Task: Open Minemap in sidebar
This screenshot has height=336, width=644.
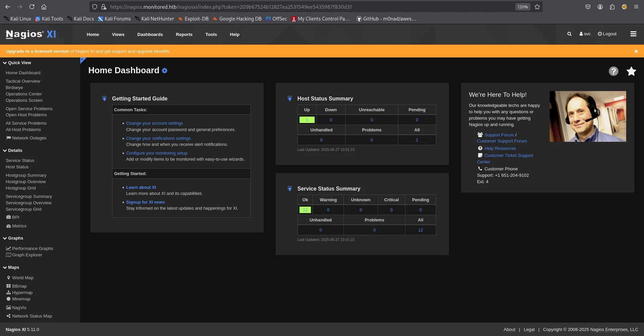Action: coord(18,299)
